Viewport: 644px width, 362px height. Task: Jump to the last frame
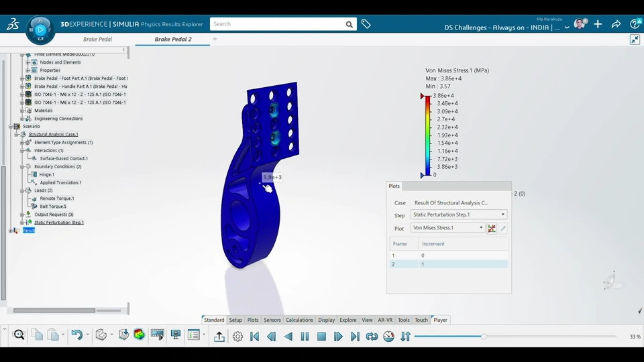point(355,337)
